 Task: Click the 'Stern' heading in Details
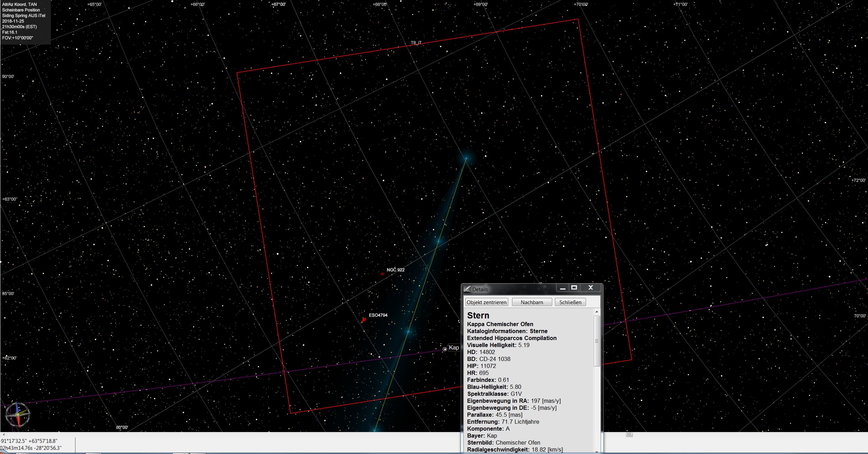tap(478, 315)
